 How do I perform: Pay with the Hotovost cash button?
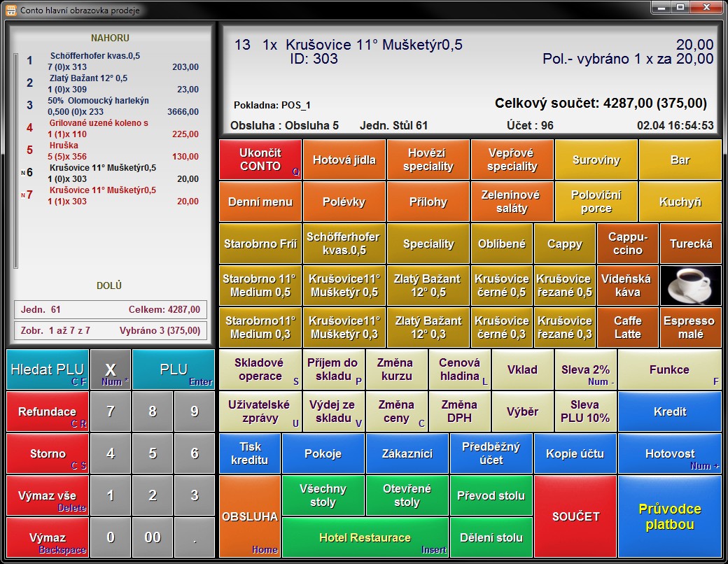(x=669, y=453)
